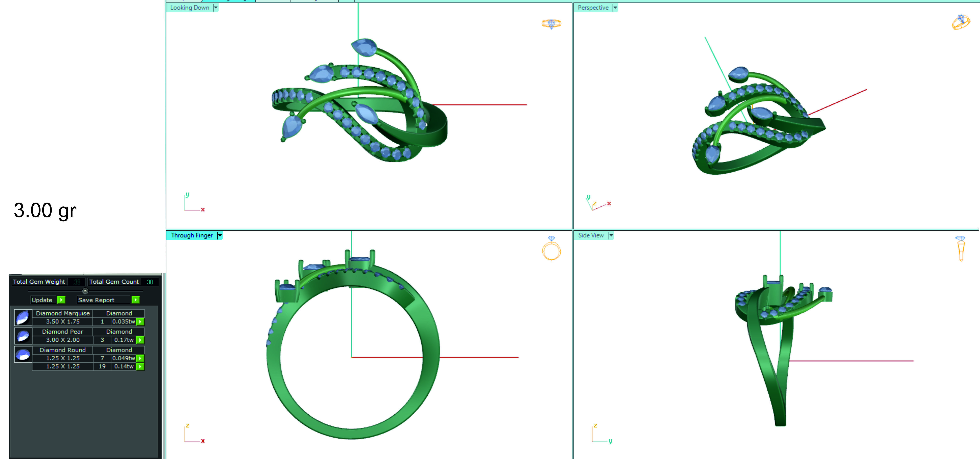Click the green arrow next to 0.035tw
This screenshot has height=459, width=980.
point(140,321)
